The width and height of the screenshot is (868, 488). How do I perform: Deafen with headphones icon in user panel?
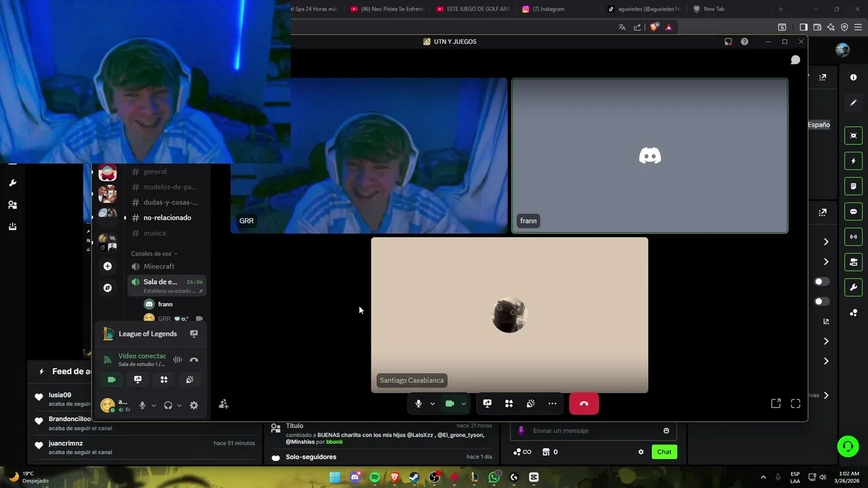pyautogui.click(x=168, y=405)
